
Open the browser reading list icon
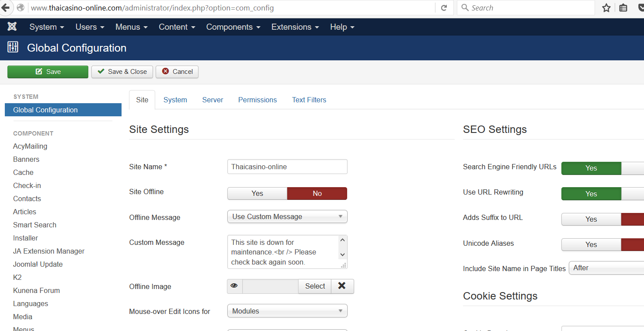(x=623, y=8)
